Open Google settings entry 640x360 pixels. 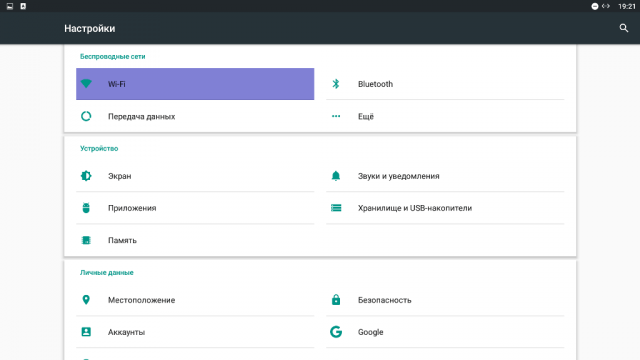click(x=445, y=332)
